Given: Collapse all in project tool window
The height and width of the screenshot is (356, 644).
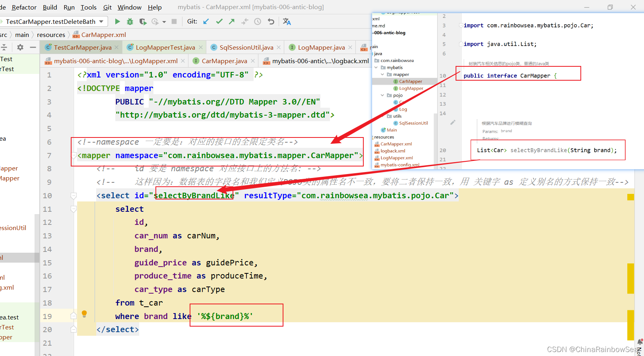Looking at the screenshot, I should 4,47.
